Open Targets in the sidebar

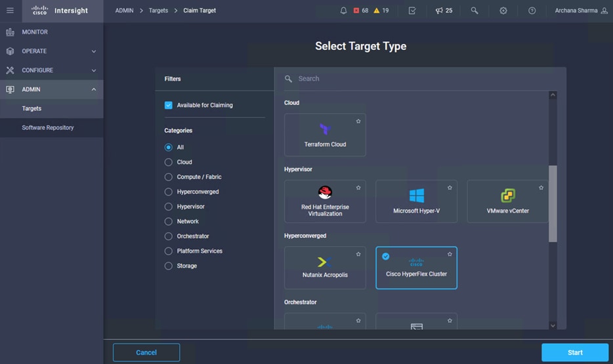52,109
